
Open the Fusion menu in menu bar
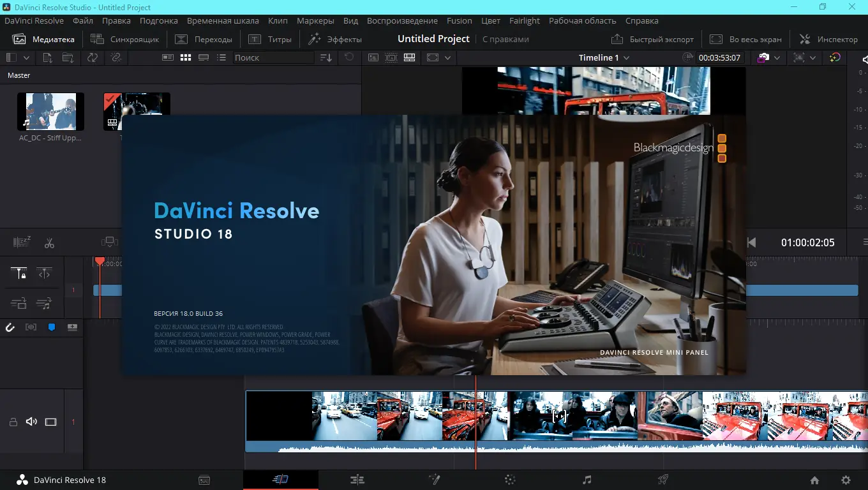click(x=459, y=20)
